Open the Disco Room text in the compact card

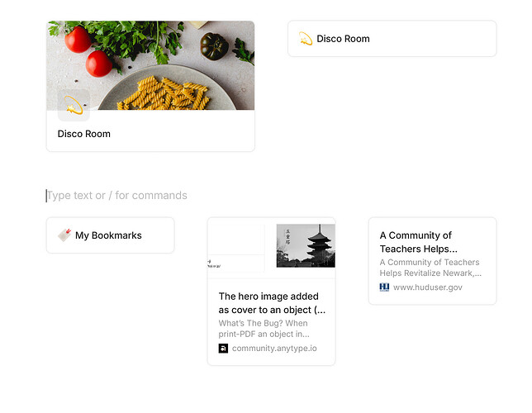[343, 39]
